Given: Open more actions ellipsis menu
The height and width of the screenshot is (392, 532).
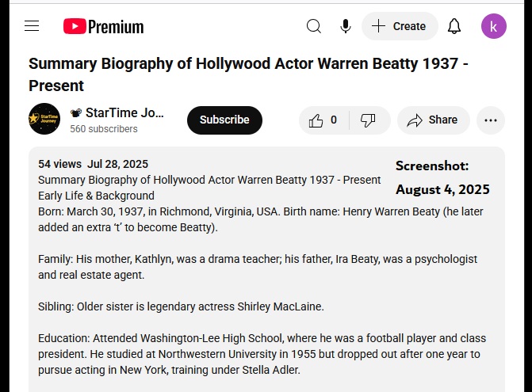Looking at the screenshot, I should pos(491,120).
